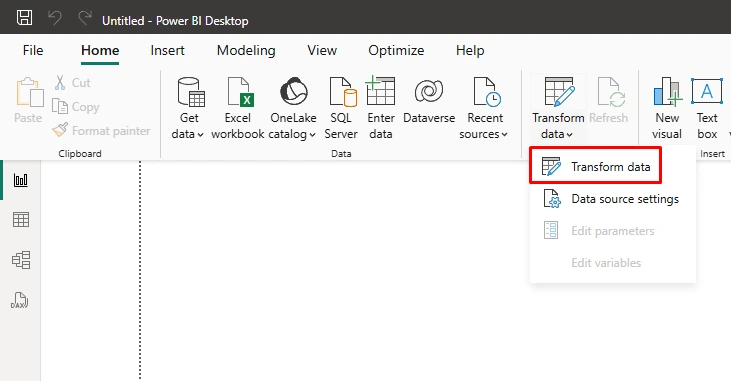This screenshot has height=381, width=731.
Task: Open DAX query view in sidebar
Action: 21,300
